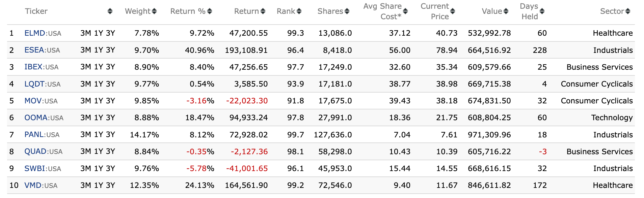Select IBEX Business Services sector cell

[600, 67]
